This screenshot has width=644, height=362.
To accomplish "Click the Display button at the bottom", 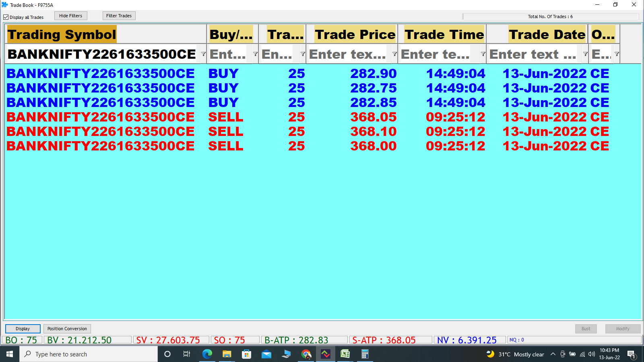I will [x=23, y=329].
